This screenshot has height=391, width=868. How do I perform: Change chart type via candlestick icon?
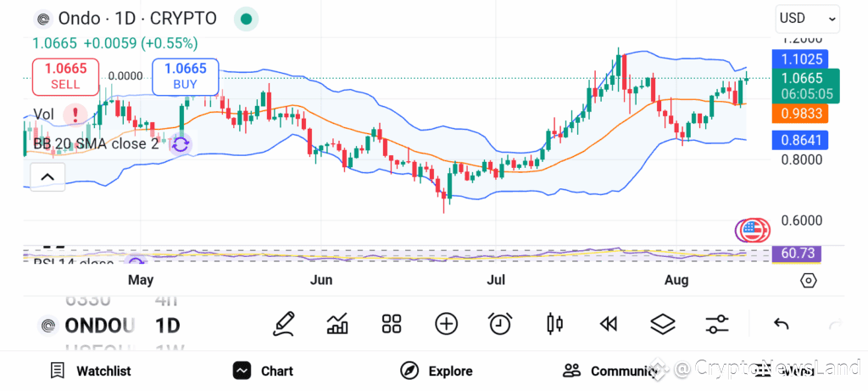pos(554,324)
